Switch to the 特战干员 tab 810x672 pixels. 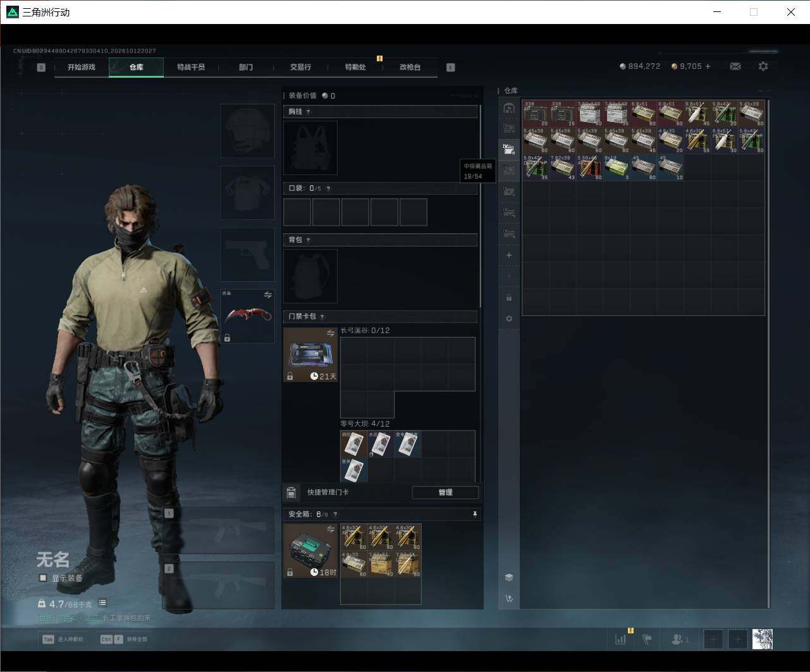point(191,67)
